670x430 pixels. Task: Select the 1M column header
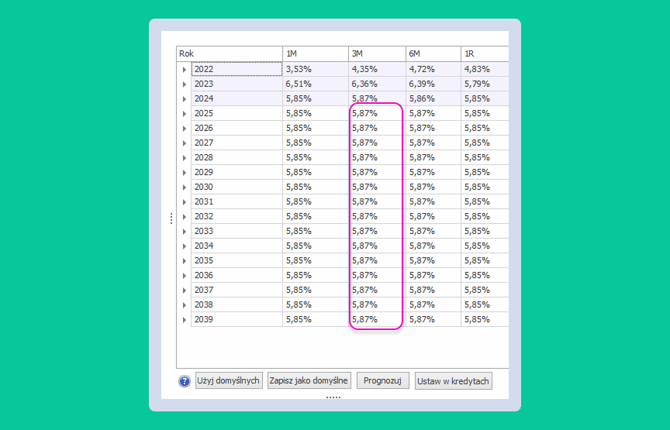(x=315, y=54)
